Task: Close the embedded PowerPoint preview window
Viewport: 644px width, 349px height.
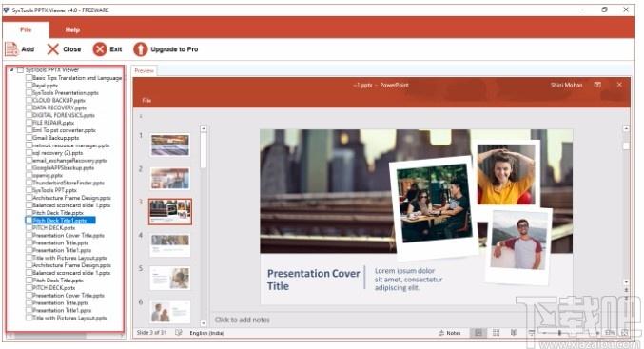Action: (x=619, y=85)
